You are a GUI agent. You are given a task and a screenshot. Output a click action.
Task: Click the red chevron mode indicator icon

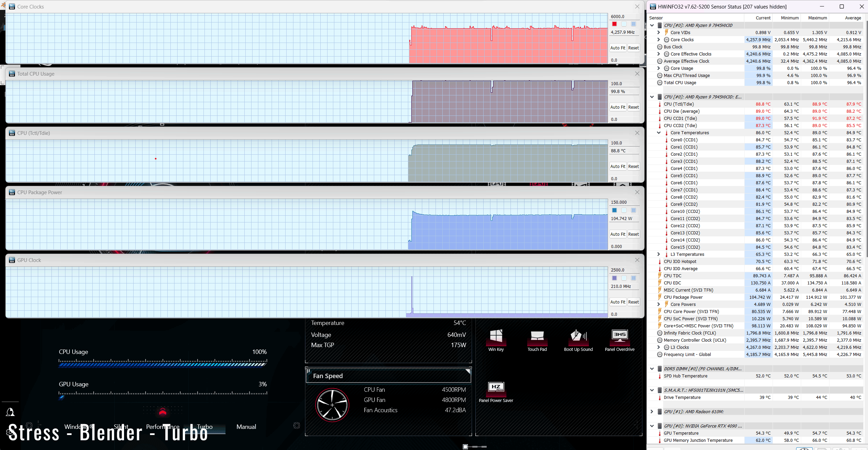163,412
